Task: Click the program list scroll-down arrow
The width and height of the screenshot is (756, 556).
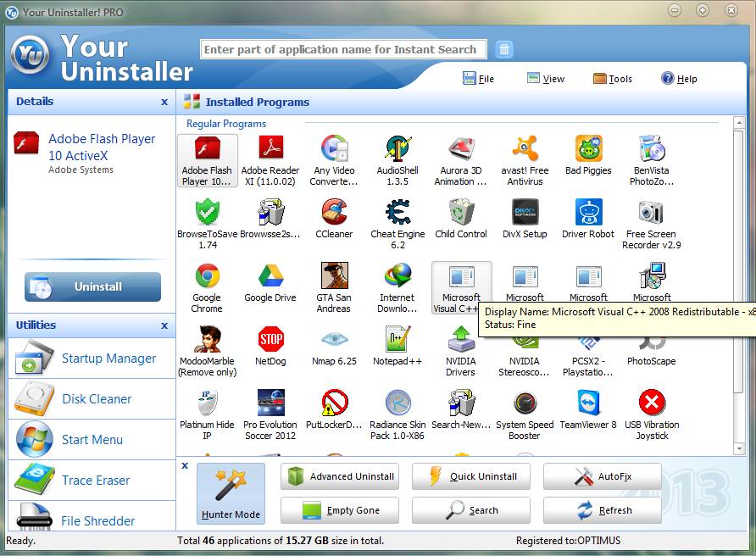Action: click(x=739, y=448)
